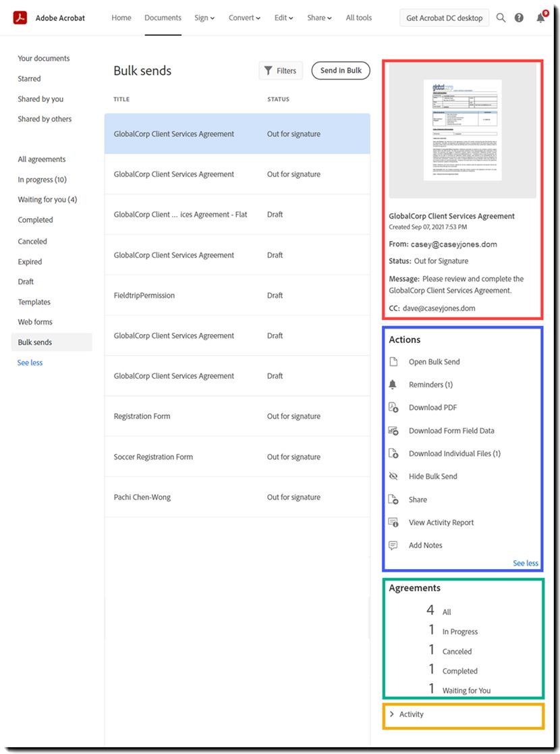Click the Download Individual Files icon
This screenshot has width=560, height=754.
[393, 454]
